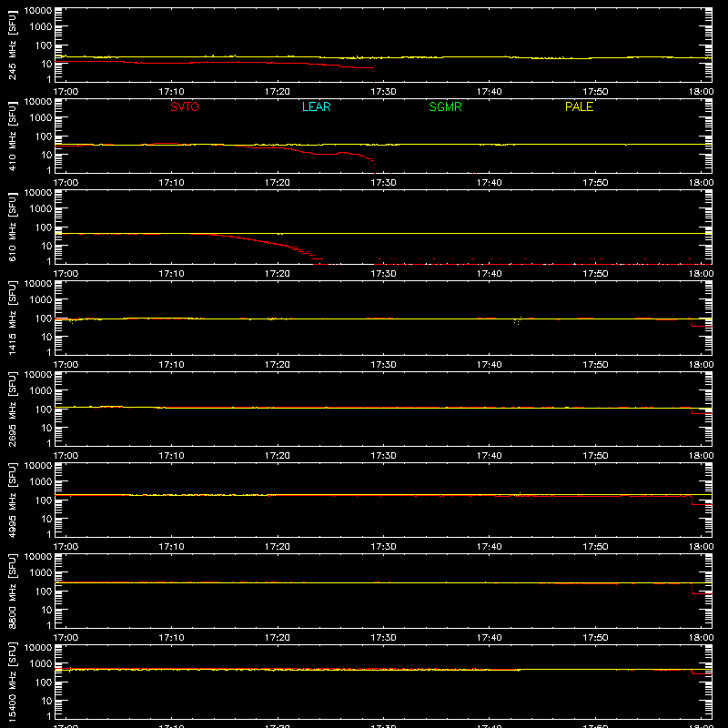Click 17:50 tick under the 4995 MHz panel

click(x=595, y=547)
